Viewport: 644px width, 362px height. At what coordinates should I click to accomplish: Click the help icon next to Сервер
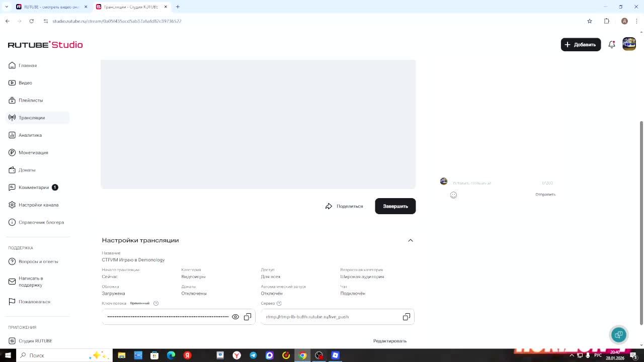[x=279, y=303]
